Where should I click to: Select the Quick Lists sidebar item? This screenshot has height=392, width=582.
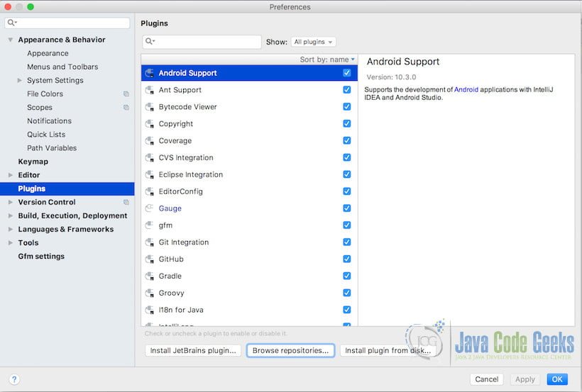tap(46, 135)
